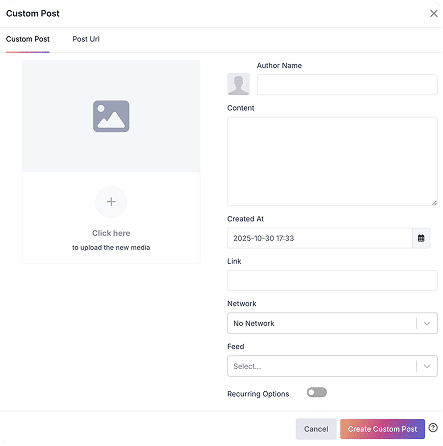The image size is (443, 446).
Task: Focus the Link input field
Action: coord(333,281)
